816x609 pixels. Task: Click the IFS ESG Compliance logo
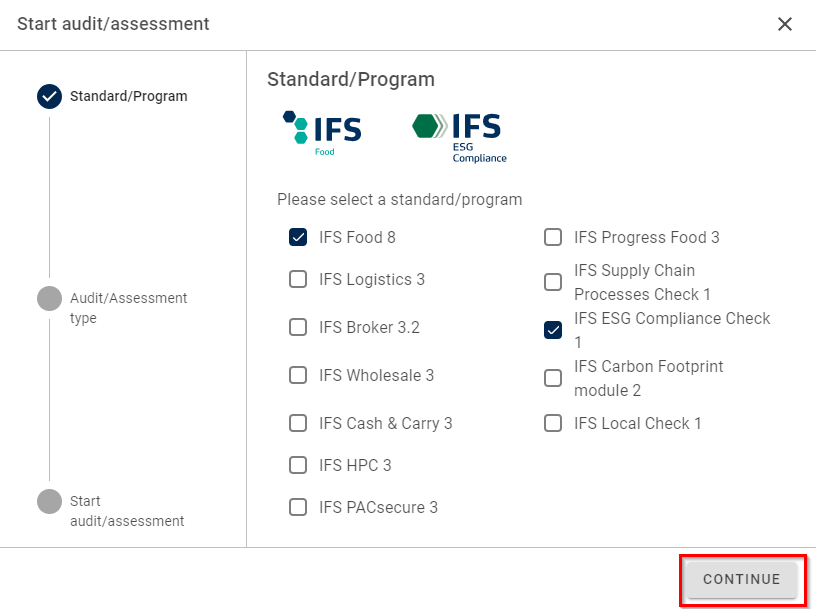click(459, 137)
